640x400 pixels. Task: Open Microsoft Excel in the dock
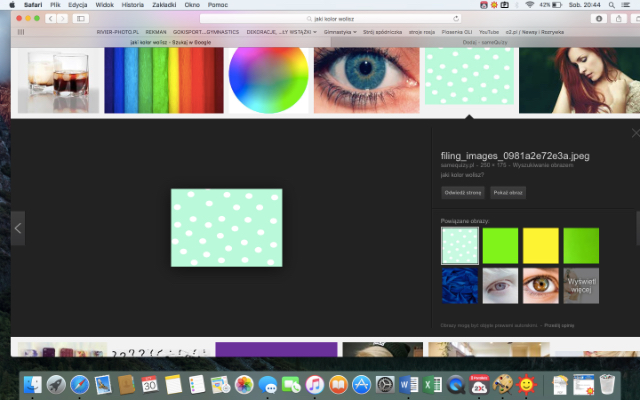coord(432,384)
